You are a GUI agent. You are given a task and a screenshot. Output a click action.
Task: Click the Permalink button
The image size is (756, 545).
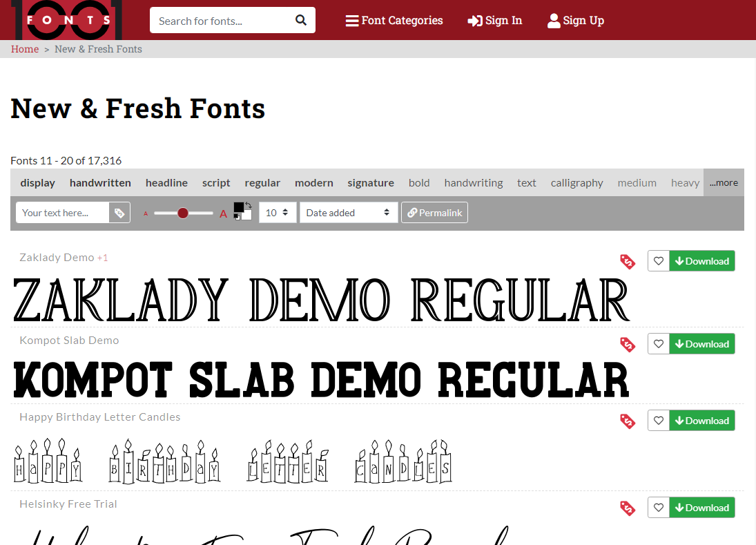pyautogui.click(x=434, y=213)
